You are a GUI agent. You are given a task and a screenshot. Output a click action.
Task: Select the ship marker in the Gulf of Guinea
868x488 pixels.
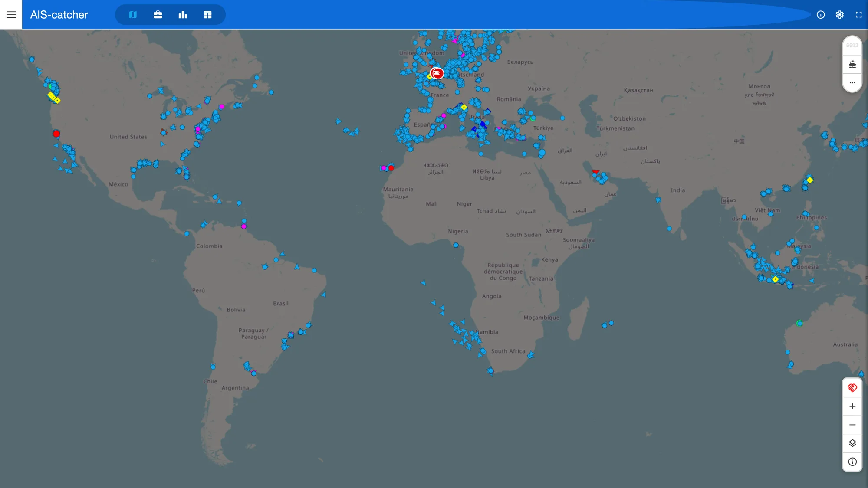[456, 245]
